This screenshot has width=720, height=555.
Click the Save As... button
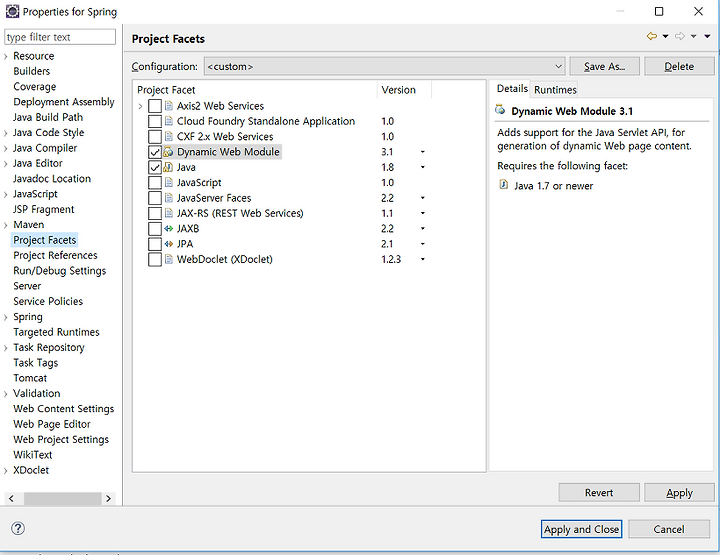pyautogui.click(x=604, y=66)
